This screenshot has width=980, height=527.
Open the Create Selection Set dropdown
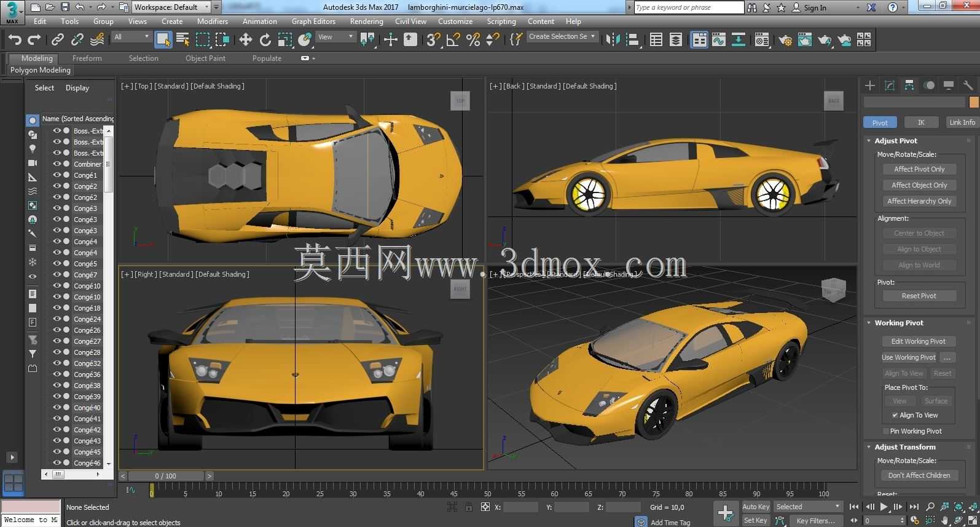tap(562, 37)
